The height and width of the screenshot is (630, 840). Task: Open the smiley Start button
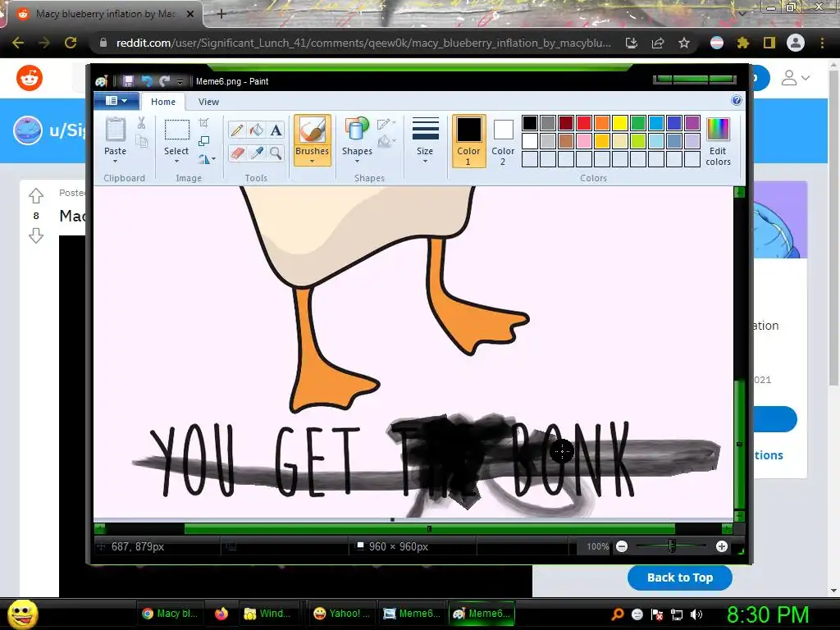(22, 614)
